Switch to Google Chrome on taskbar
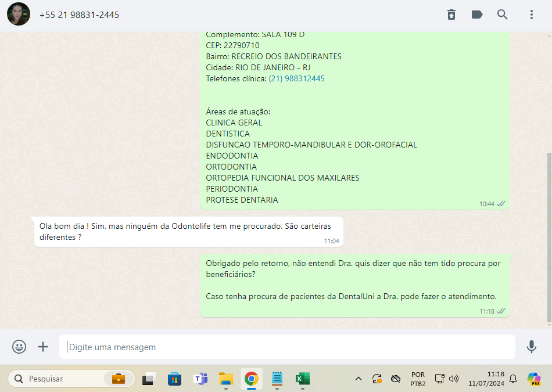The width and height of the screenshot is (552, 392). [252, 379]
